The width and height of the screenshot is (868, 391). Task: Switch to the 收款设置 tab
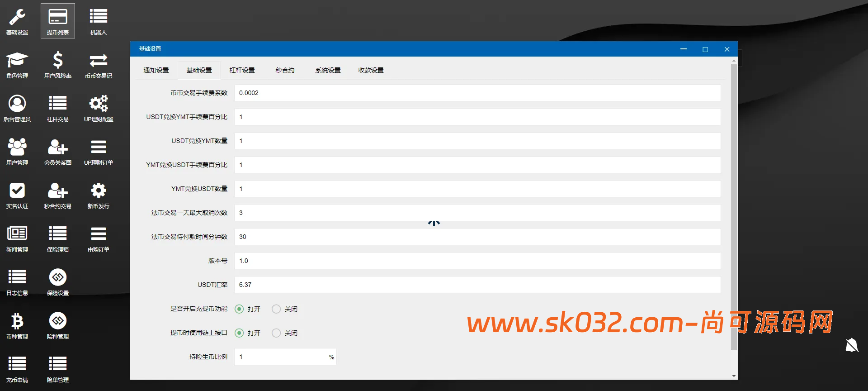371,70
